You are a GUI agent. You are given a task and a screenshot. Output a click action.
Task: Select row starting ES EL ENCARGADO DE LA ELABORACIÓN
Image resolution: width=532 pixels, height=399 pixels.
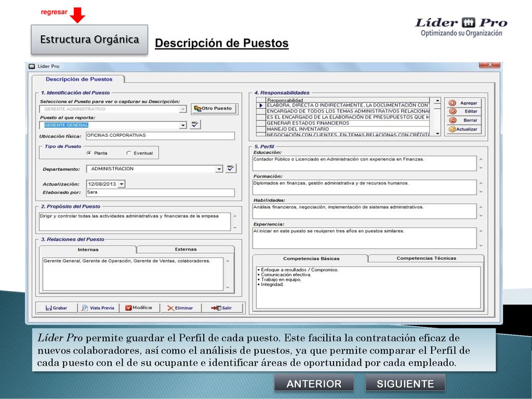coord(348,117)
